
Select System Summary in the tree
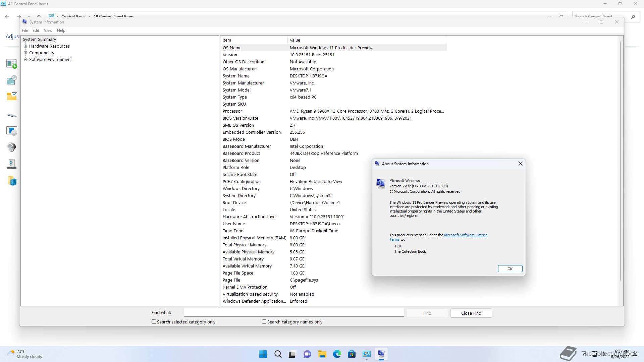pyautogui.click(x=39, y=40)
